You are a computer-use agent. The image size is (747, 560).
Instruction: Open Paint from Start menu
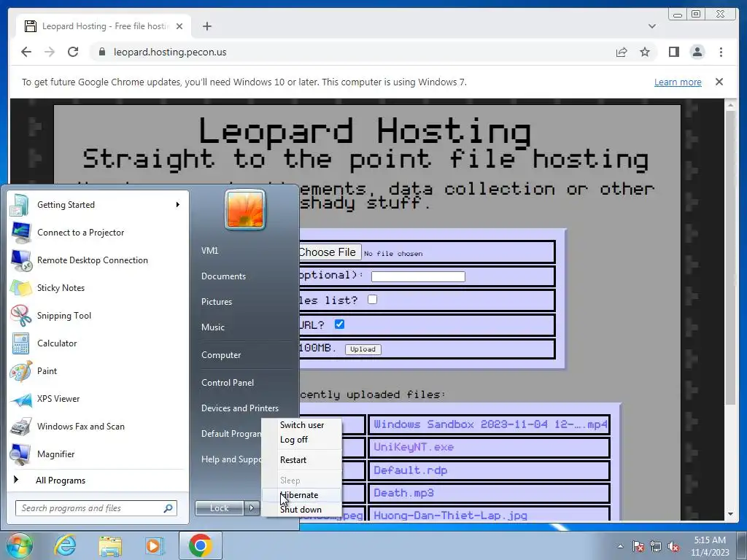(98, 371)
